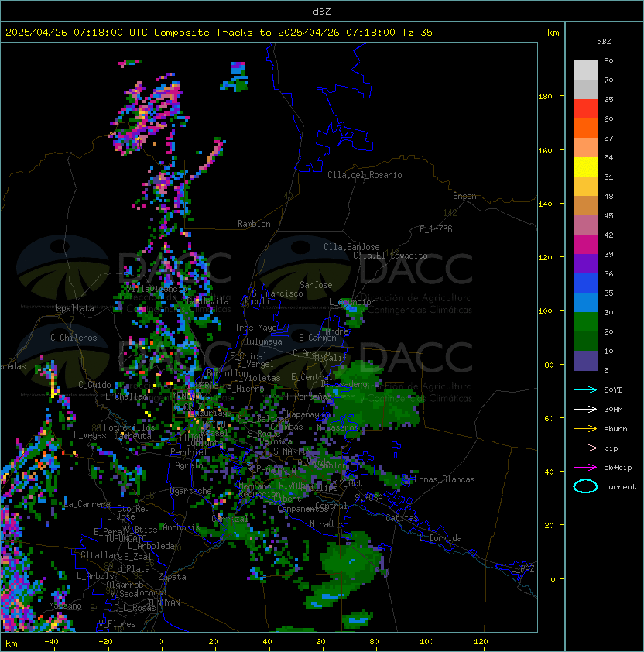Click the 'Ugarteche' map label
644x652 pixels.
pyautogui.click(x=191, y=491)
